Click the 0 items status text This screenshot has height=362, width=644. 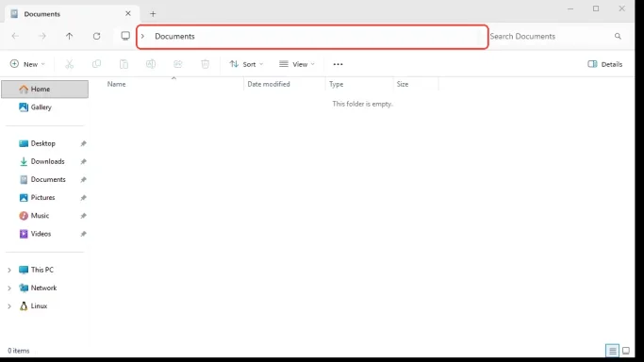19,351
